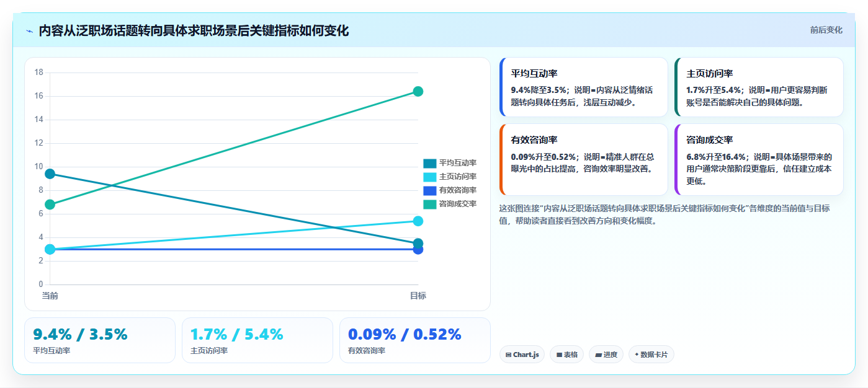The height and width of the screenshot is (388, 868).
Task: Click the 数据卡片 tag
Action: point(651,355)
